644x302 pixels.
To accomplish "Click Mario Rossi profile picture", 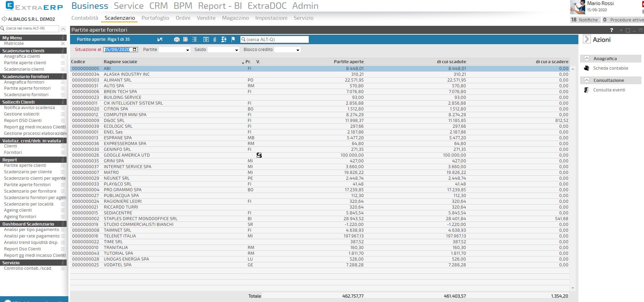I will [577, 7].
